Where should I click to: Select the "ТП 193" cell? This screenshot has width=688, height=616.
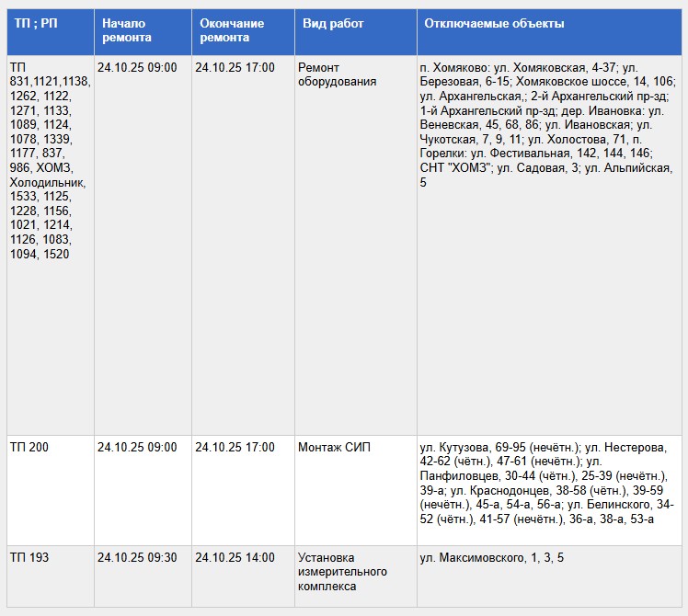(x=29, y=558)
